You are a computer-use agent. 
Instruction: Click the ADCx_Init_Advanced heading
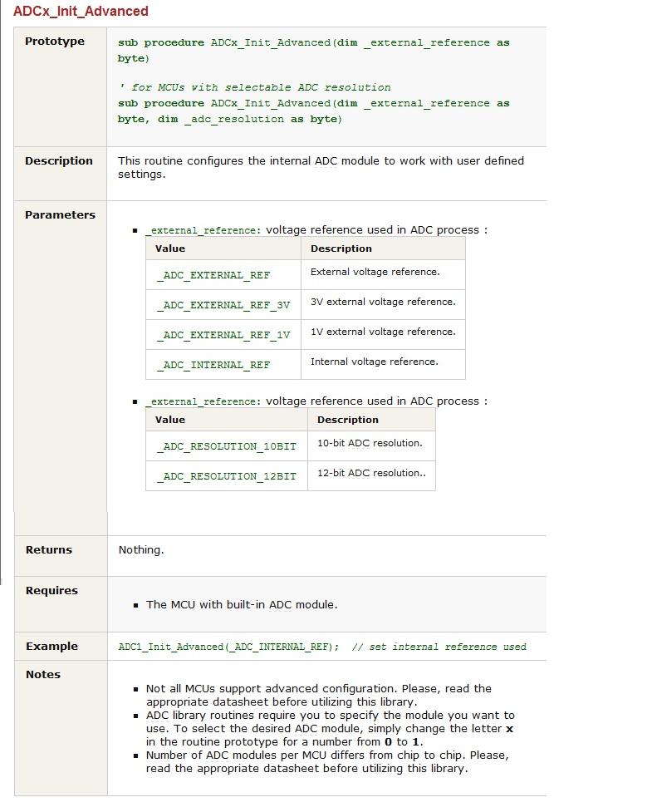81,11
